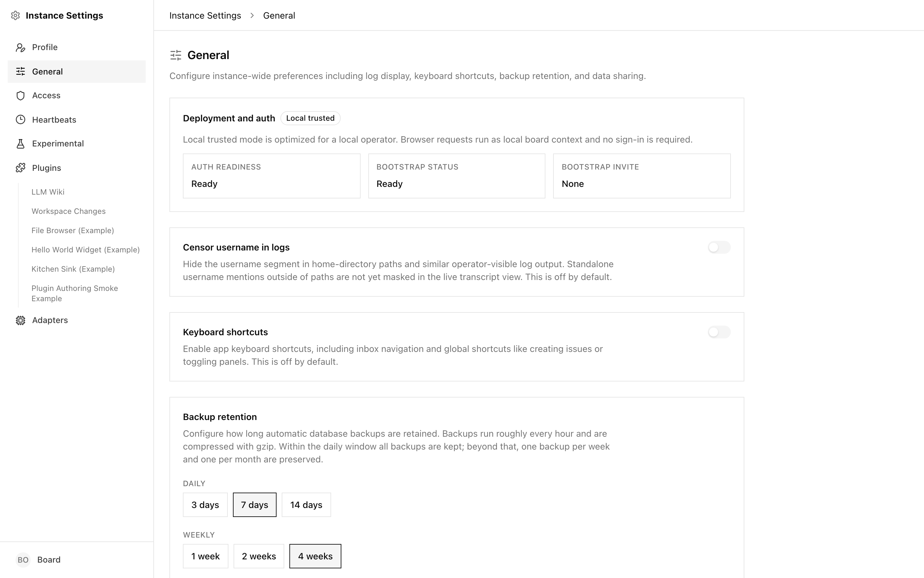Open Hello World Widget (Example) plugin
The height and width of the screenshot is (578, 924).
(86, 250)
